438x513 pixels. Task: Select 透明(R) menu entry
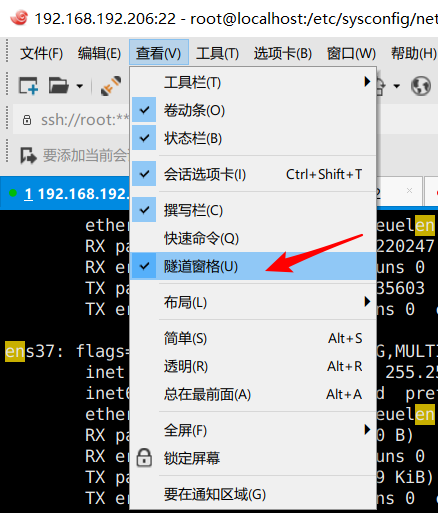254,366
